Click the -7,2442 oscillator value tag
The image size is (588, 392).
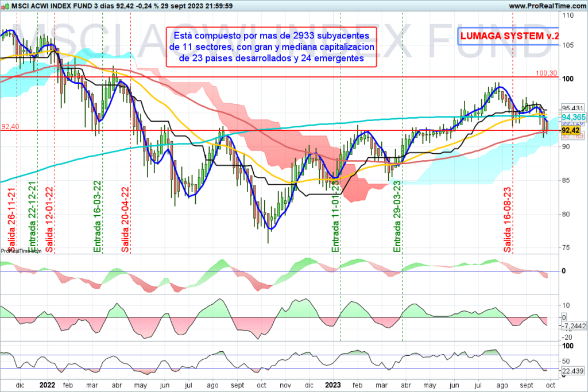[x=574, y=326]
